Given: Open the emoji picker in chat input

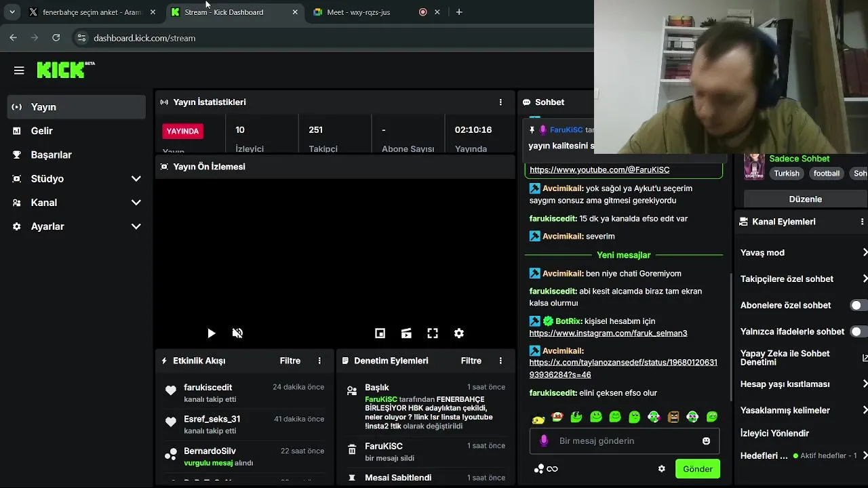Looking at the screenshot, I should tap(706, 441).
